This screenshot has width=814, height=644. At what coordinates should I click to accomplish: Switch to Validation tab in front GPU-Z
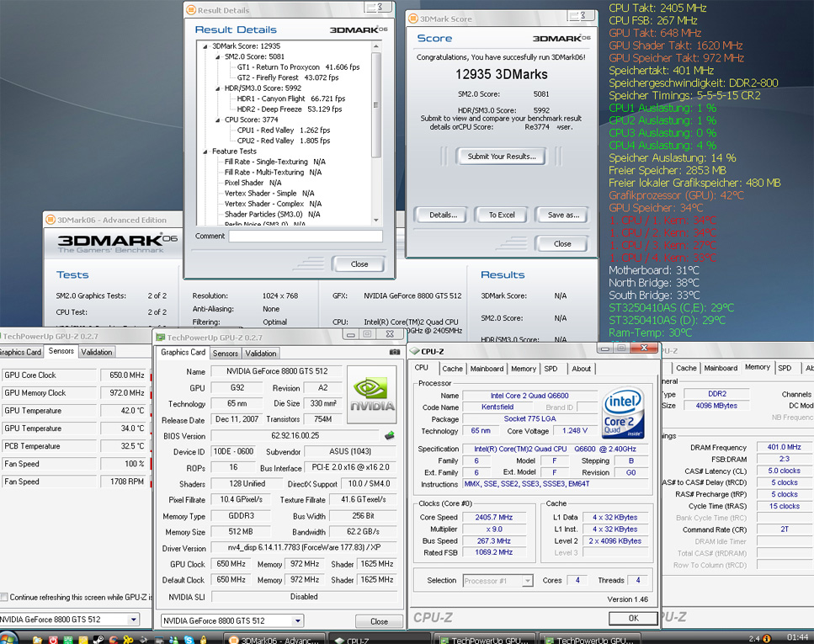click(261, 354)
